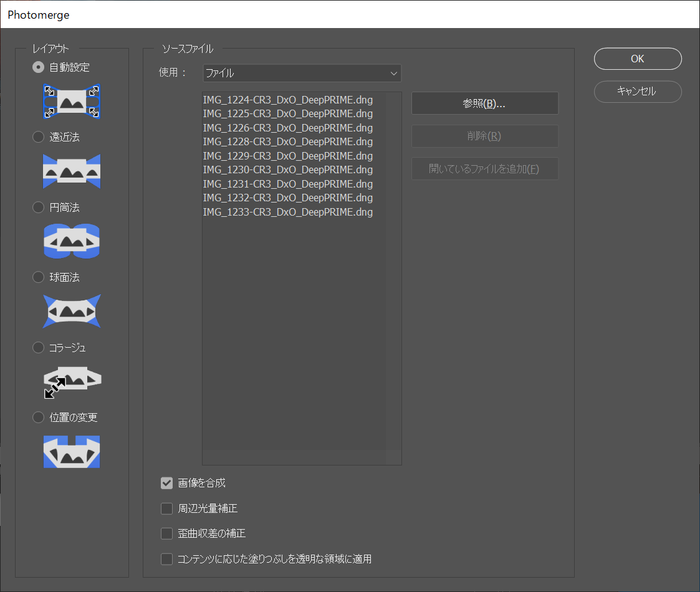Screen dimensions: 700x592
Task: Select IMG_1225-CR3_DxO_DeepPRIME.dng in the list
Action: pos(288,113)
